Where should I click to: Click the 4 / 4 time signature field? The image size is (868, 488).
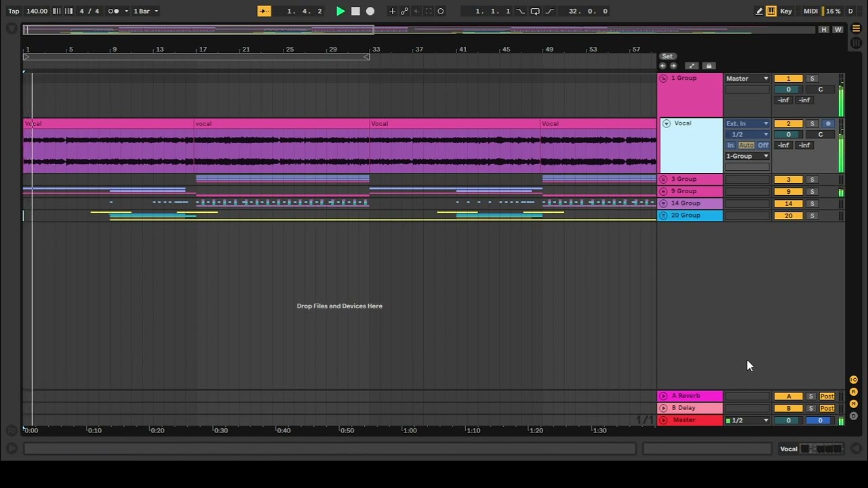89,11
